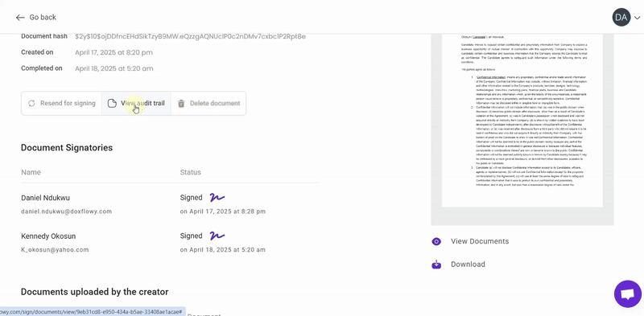Image resolution: width=644 pixels, height=316 pixels.
Task: Expand the account dropdown chevron
Action: click(x=638, y=18)
